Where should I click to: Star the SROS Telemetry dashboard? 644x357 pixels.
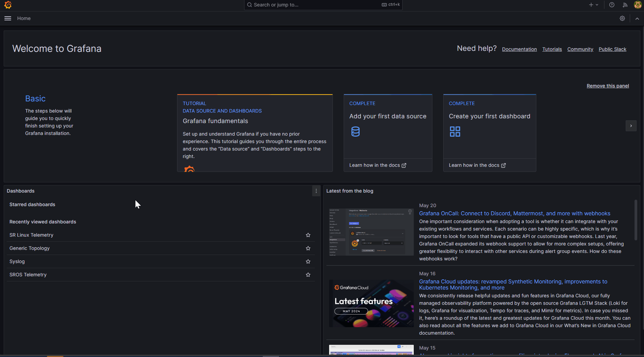(308, 275)
